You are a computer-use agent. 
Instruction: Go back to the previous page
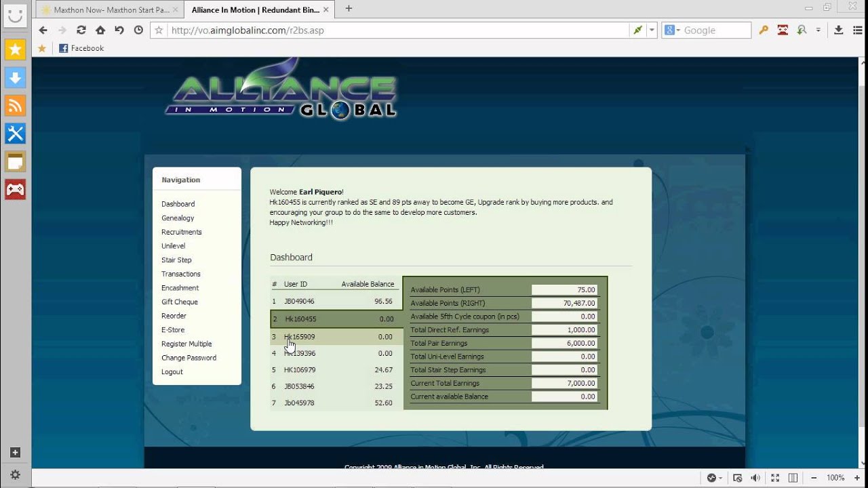pyautogui.click(x=43, y=30)
